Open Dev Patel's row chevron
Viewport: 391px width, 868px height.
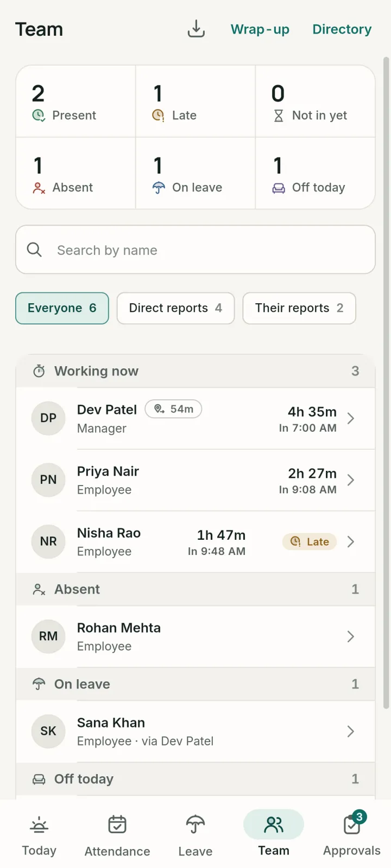click(x=351, y=418)
